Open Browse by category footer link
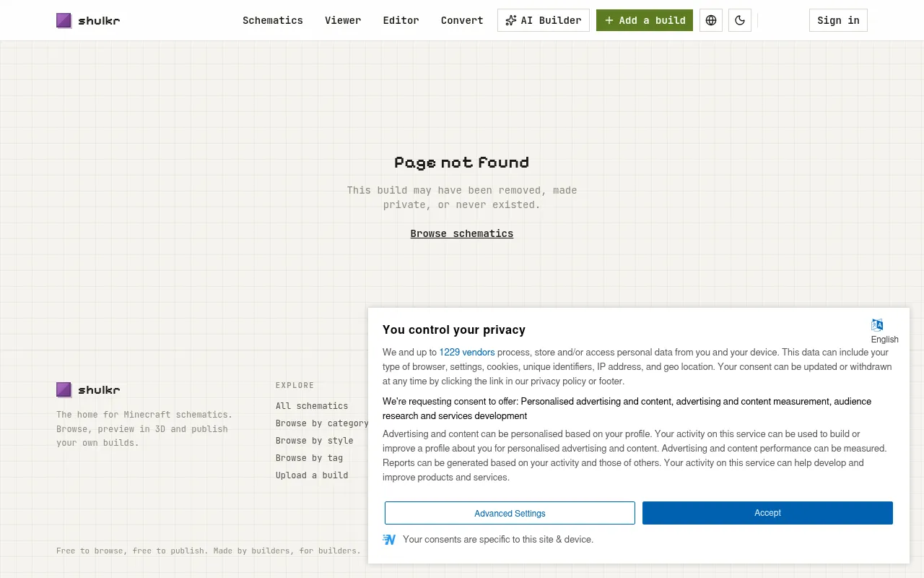Image resolution: width=924 pixels, height=578 pixels. click(x=322, y=423)
